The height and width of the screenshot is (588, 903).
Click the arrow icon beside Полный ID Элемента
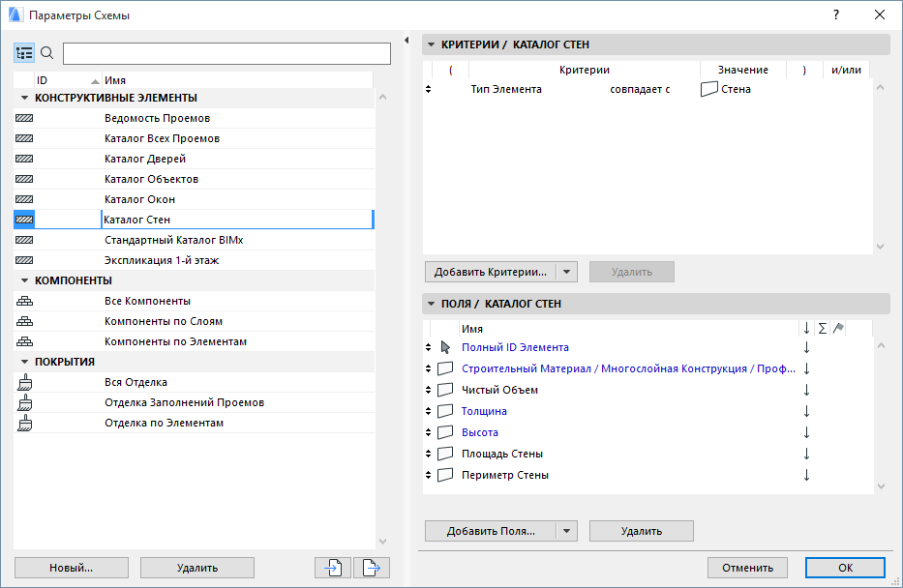(x=445, y=347)
